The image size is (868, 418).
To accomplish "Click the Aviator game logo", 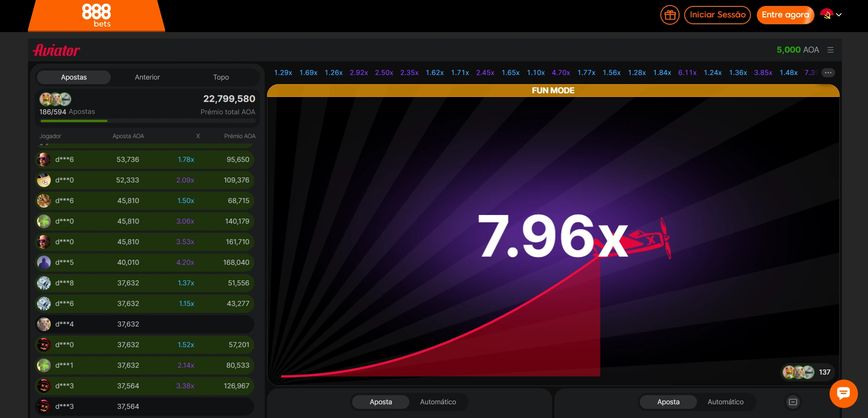I will [57, 50].
